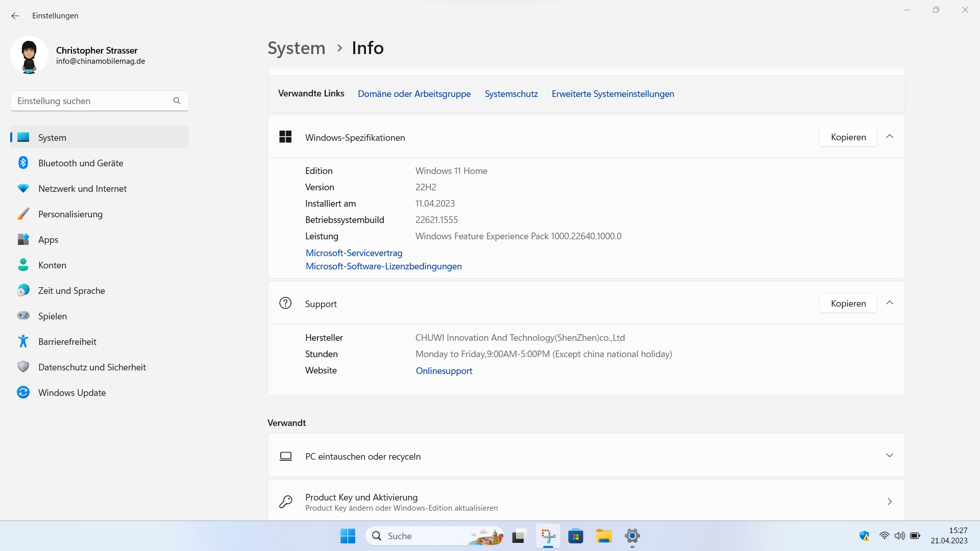Click the Settings gear in the taskbar
980x551 pixels.
point(632,536)
